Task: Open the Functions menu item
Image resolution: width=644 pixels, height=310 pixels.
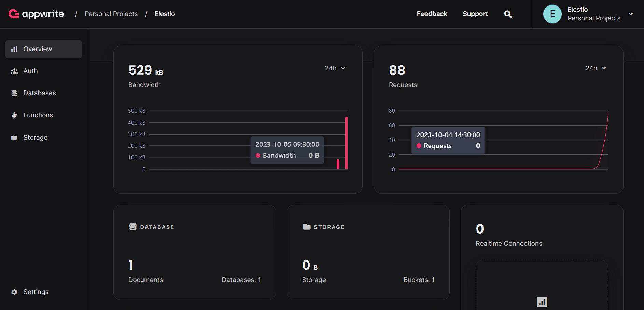Action: coord(38,115)
